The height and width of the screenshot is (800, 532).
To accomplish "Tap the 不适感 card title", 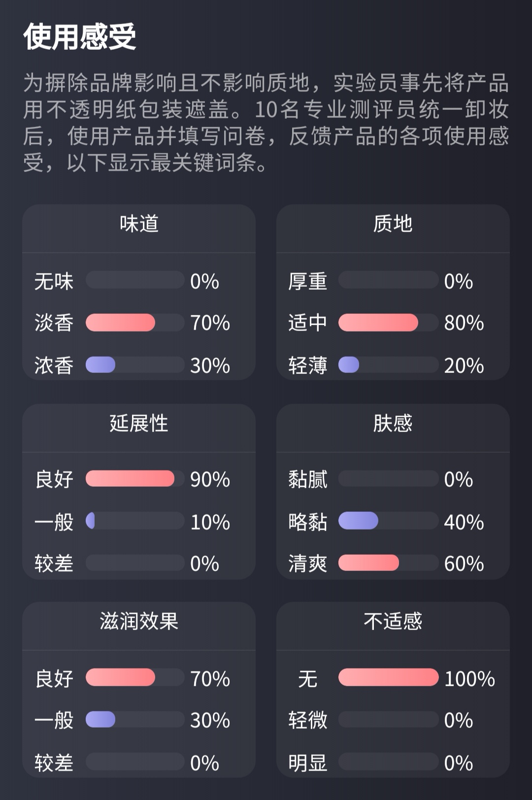I will pos(393,621).
